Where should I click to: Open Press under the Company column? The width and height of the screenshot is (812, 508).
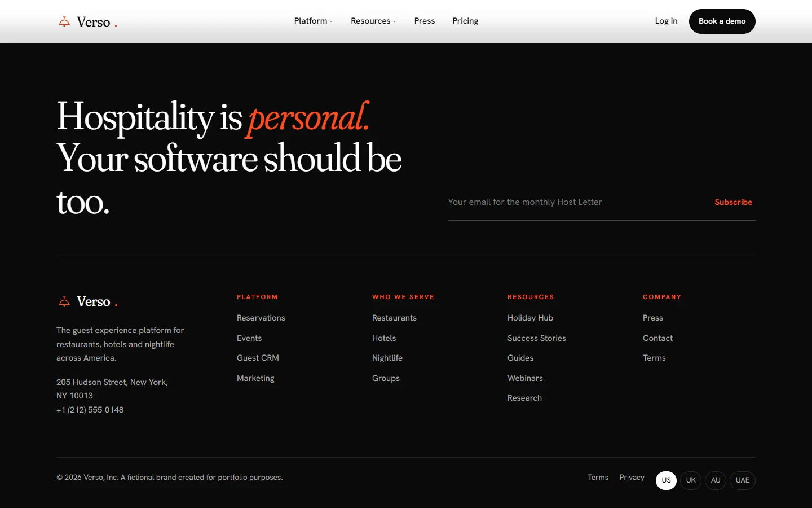(653, 318)
